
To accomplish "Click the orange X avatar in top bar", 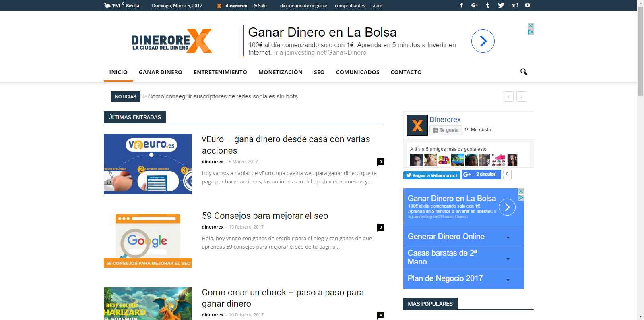I will pos(219,6).
